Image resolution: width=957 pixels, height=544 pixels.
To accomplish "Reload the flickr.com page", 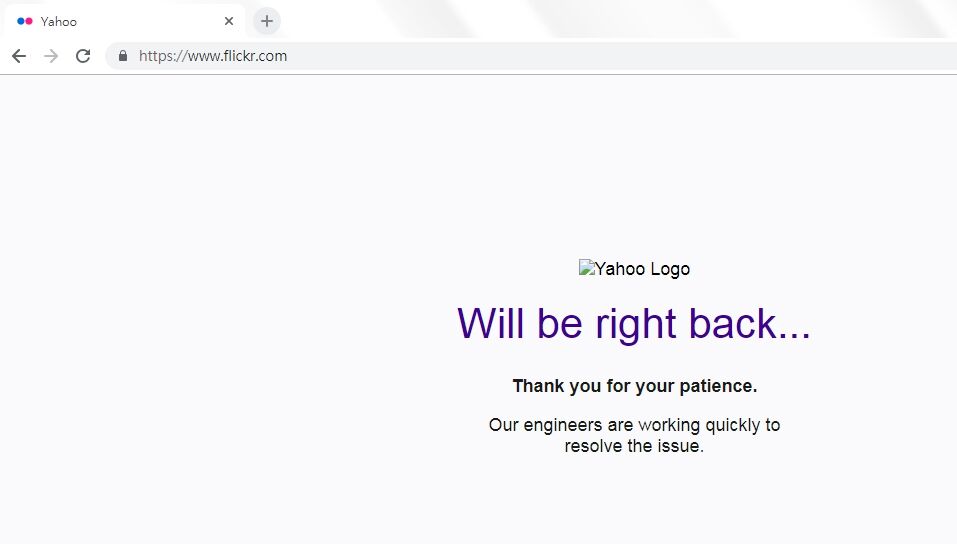I will coord(83,56).
